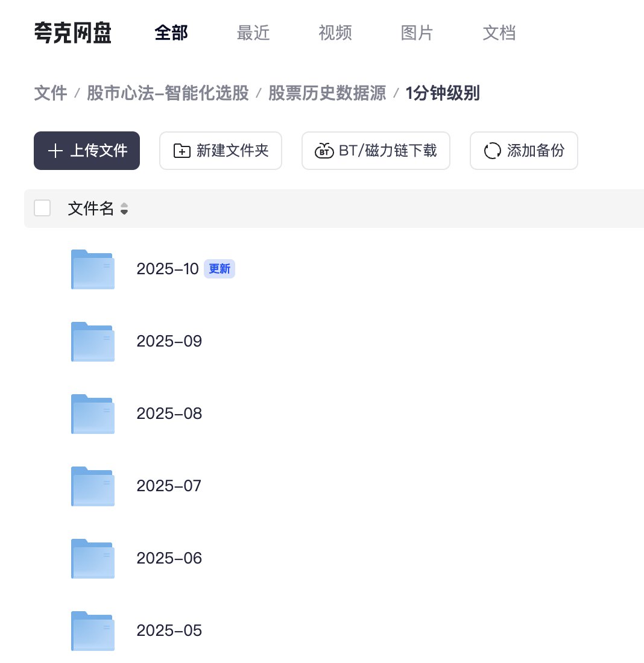The image size is (644, 663).
Task: Switch to the 最近 tab
Action: click(x=253, y=33)
